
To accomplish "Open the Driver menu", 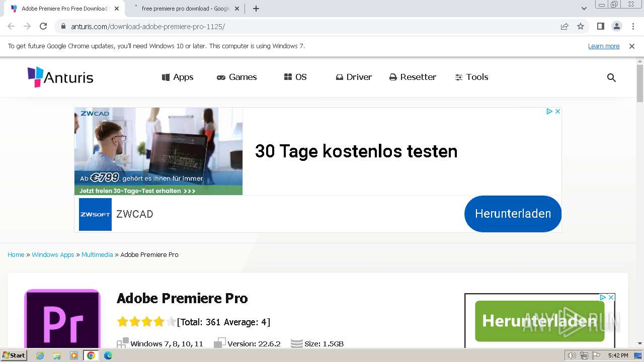I will 354,77.
